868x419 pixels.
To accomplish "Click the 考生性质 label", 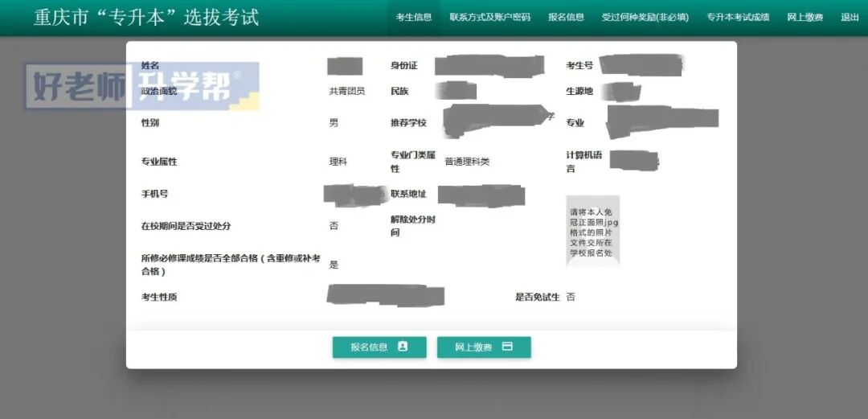I will (x=159, y=297).
